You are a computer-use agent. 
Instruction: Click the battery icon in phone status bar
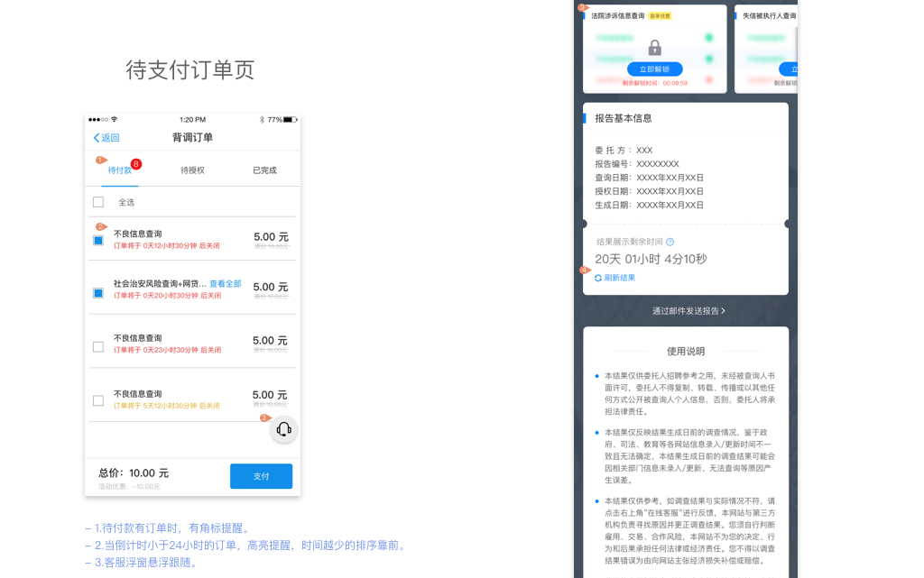pyautogui.click(x=290, y=120)
